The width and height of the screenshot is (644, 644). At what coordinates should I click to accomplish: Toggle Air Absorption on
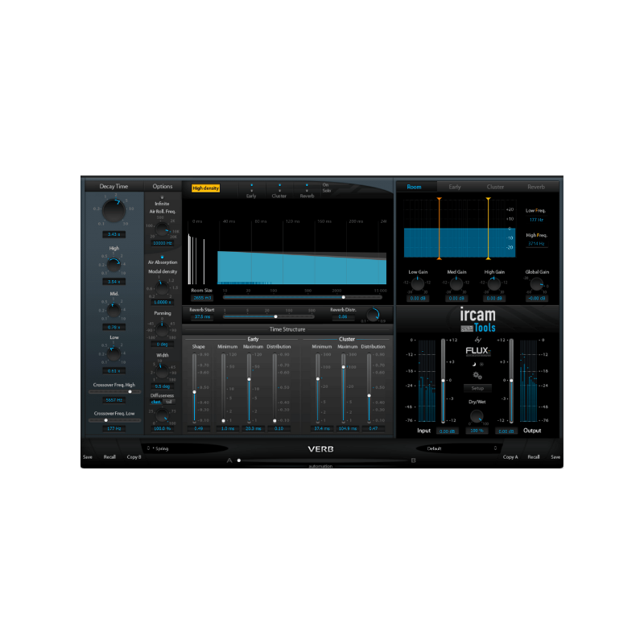pos(162,256)
